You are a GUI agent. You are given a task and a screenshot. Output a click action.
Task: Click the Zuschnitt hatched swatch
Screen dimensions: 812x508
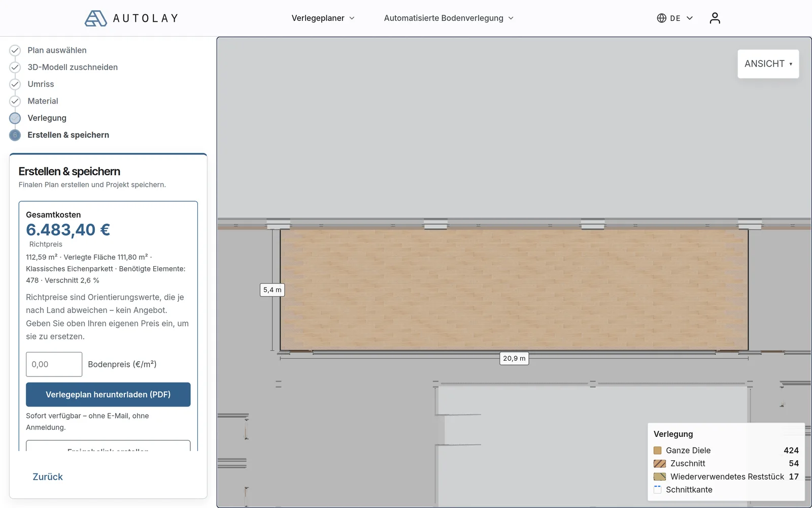(660, 464)
